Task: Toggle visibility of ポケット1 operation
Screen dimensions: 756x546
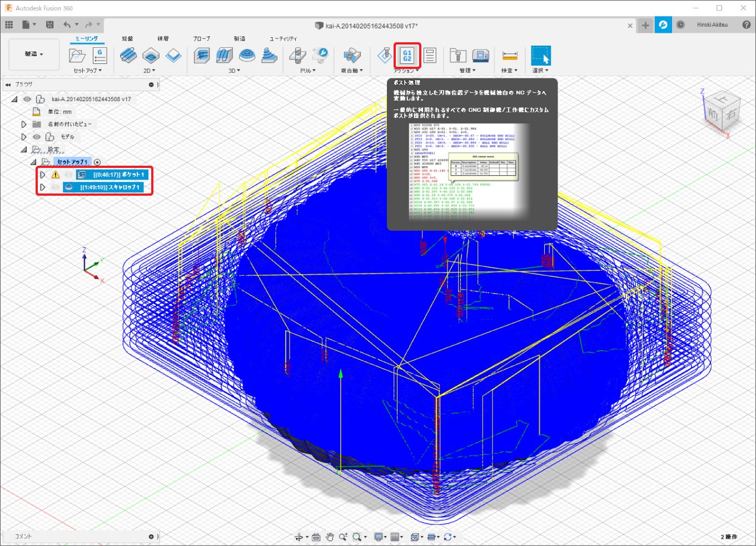Action: [x=68, y=175]
